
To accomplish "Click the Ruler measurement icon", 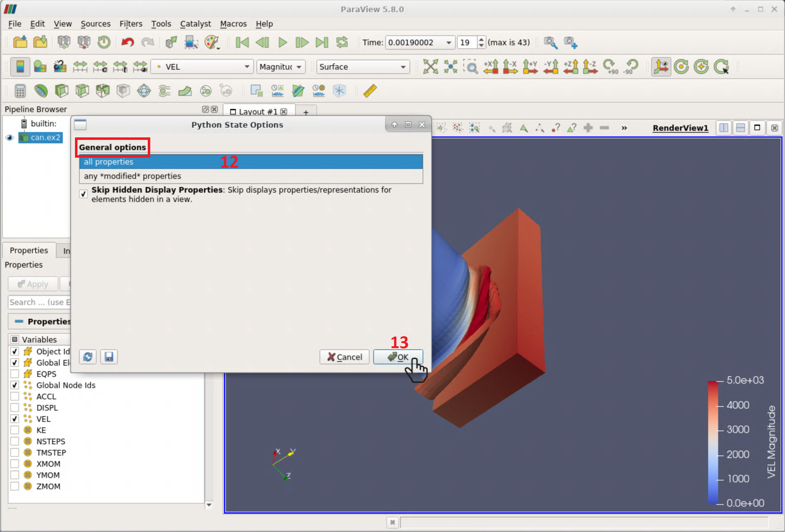I will point(370,91).
